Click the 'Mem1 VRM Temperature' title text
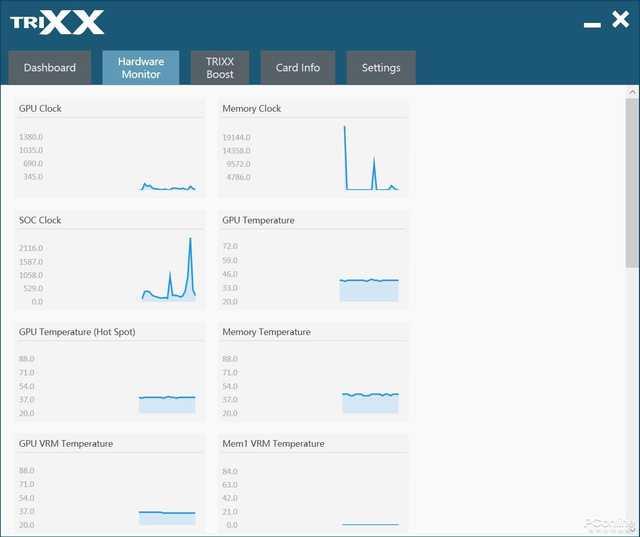The image size is (640, 537). click(273, 444)
